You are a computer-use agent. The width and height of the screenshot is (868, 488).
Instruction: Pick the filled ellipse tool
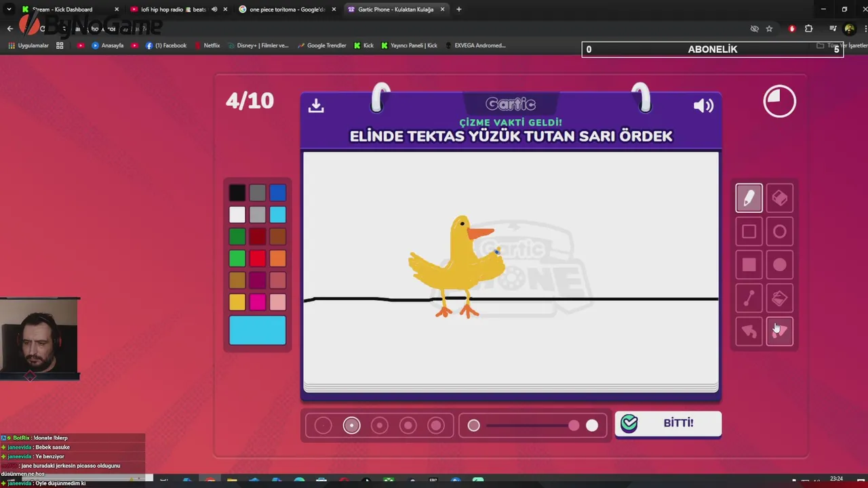[779, 265]
